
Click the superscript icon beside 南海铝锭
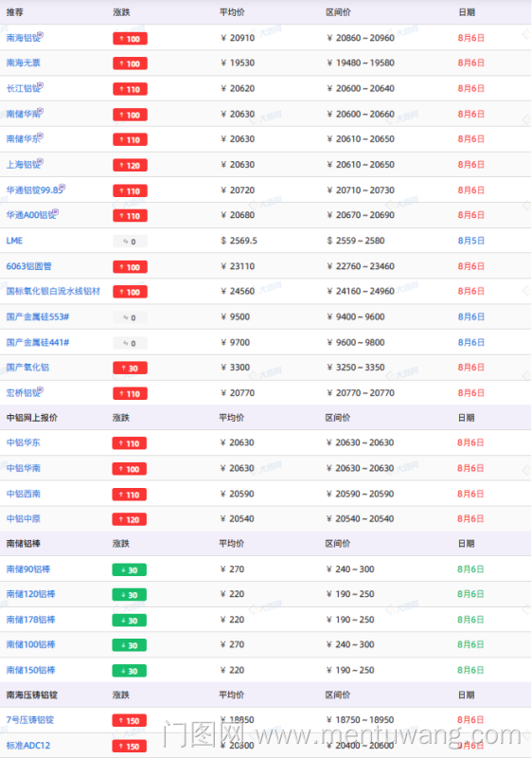41,35
